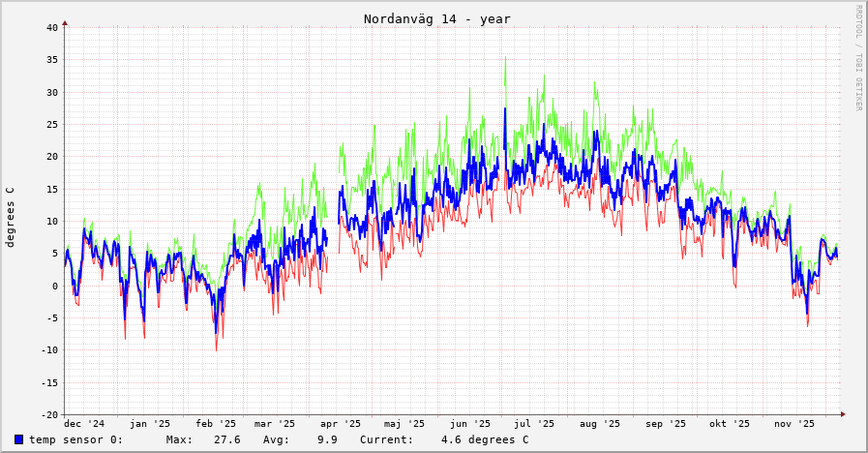
Task: Click the jul '25 x-axis label
Action: coord(534,424)
